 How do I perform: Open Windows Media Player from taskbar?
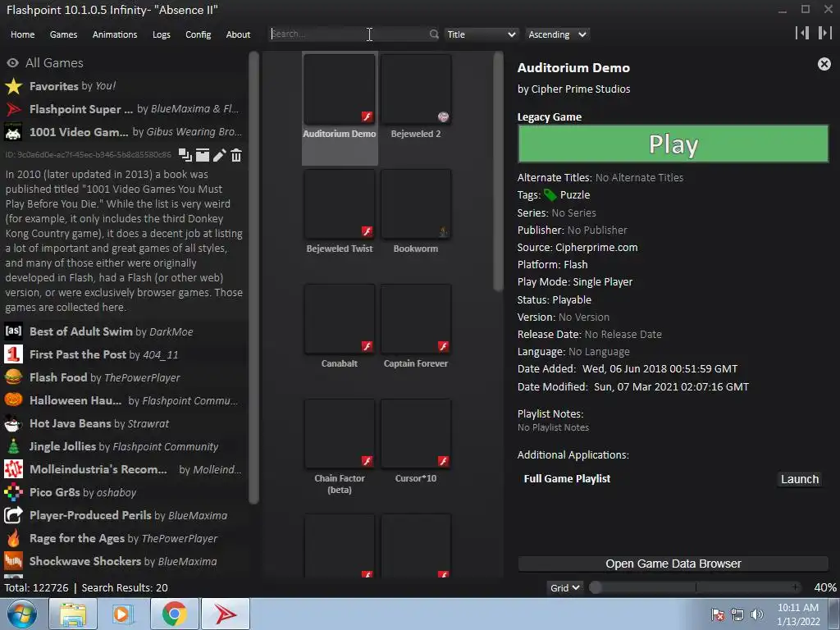[x=124, y=614]
